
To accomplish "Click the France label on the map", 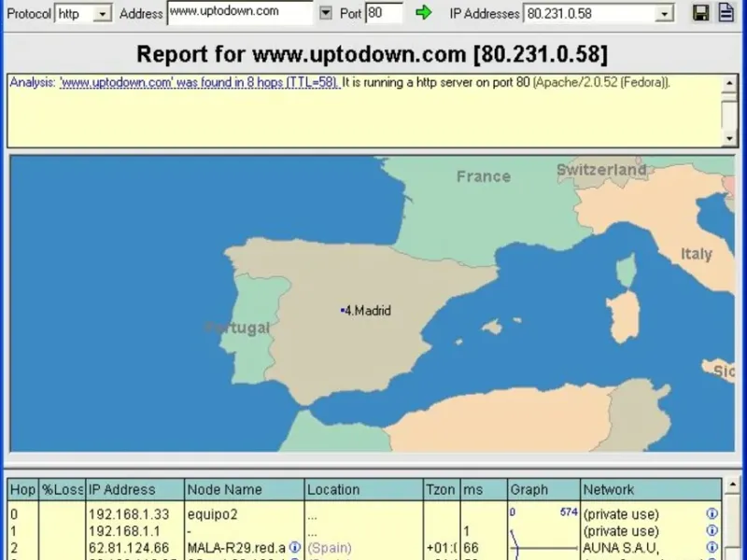I will (484, 176).
